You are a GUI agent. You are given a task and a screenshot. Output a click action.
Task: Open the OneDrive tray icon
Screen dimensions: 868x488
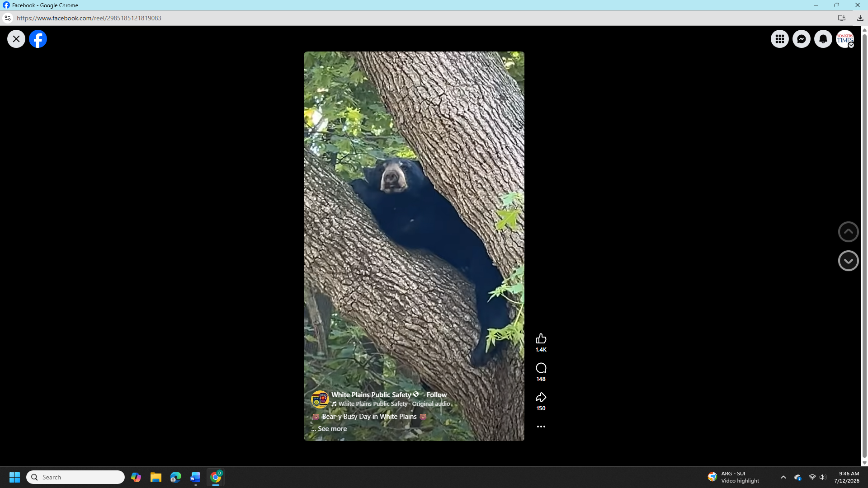coord(798,477)
